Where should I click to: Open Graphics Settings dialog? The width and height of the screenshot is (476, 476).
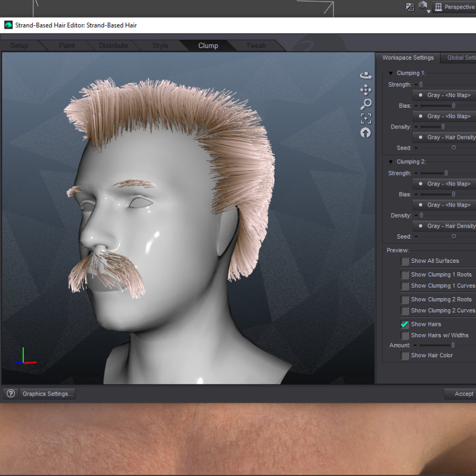point(47,394)
